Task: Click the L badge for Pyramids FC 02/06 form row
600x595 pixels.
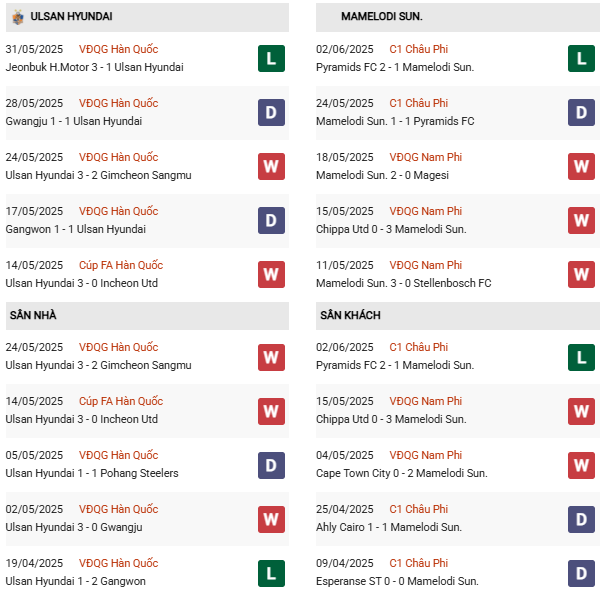Action: (581, 58)
